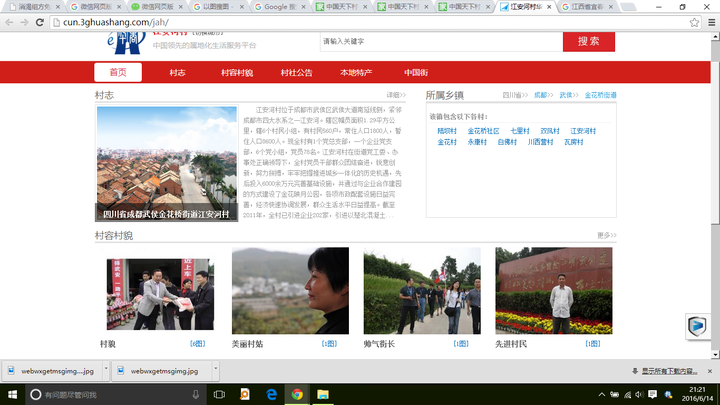Open the Chrome menu icon
Viewport: 720px width, 405px height.
pos(710,21)
